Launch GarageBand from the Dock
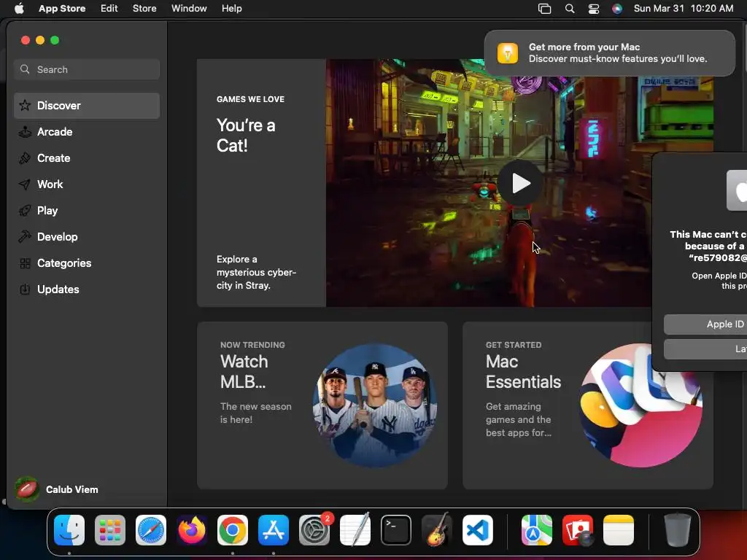 pyautogui.click(x=437, y=530)
